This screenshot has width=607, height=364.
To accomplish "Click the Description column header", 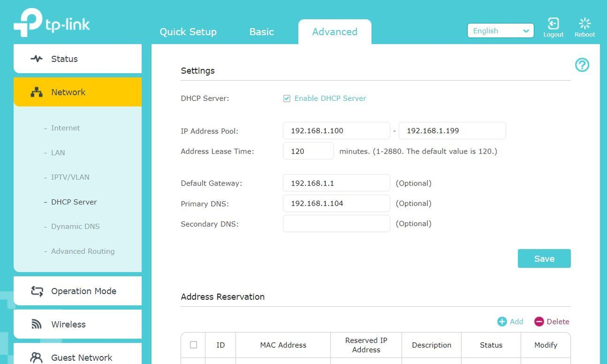I will pyautogui.click(x=431, y=345).
